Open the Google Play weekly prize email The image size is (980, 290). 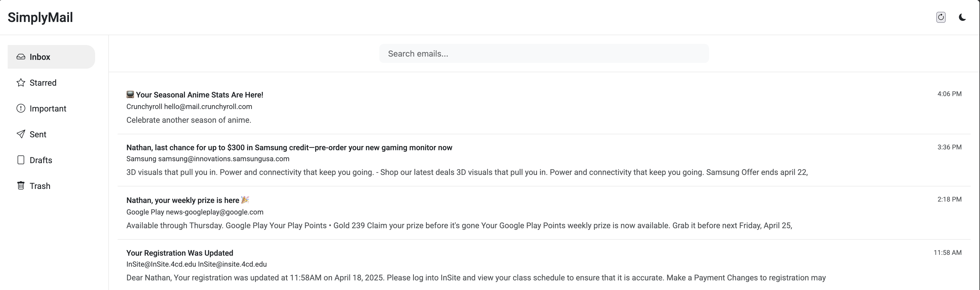pos(182,200)
